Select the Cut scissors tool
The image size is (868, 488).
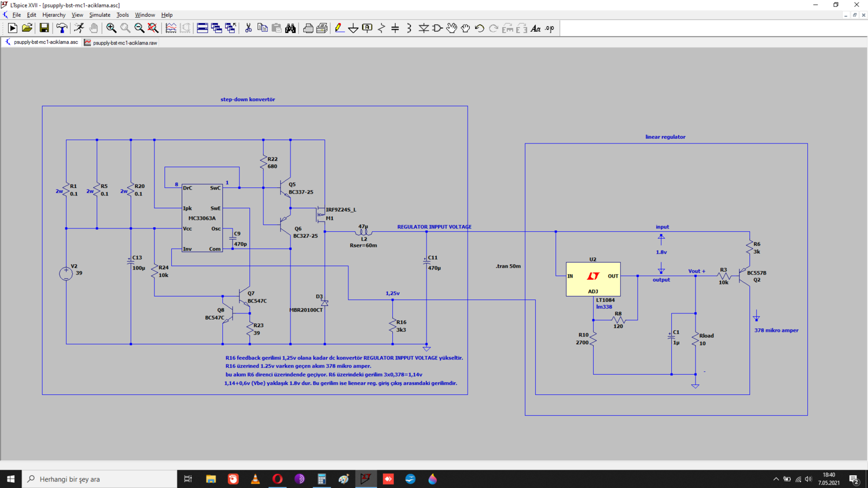[248, 28]
